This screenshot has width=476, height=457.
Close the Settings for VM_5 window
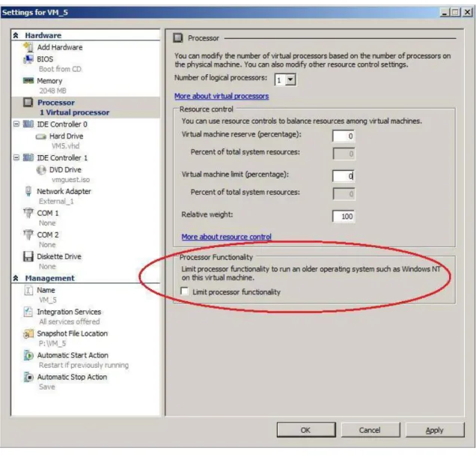click(468, 12)
